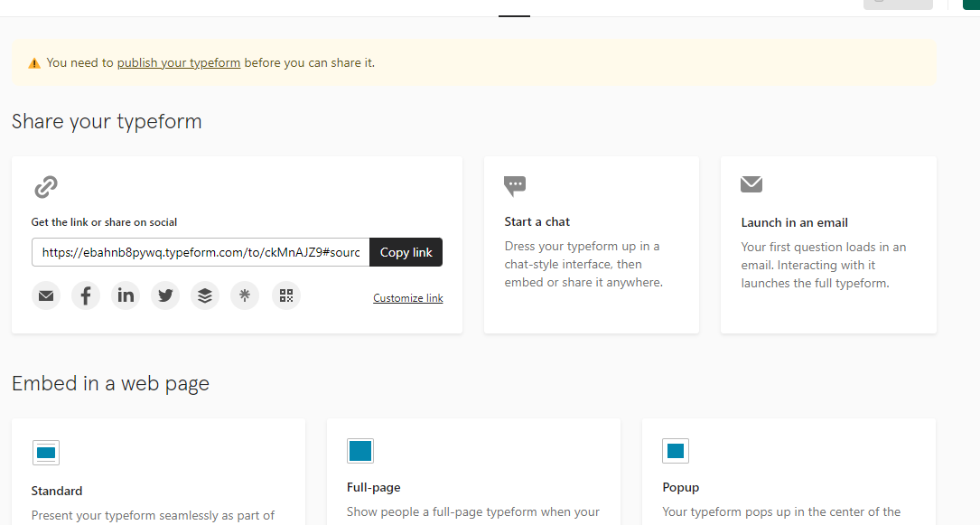Screen dimensions: 980x525
Task: Select the typeform URL input field
Action: pyautogui.click(x=199, y=252)
